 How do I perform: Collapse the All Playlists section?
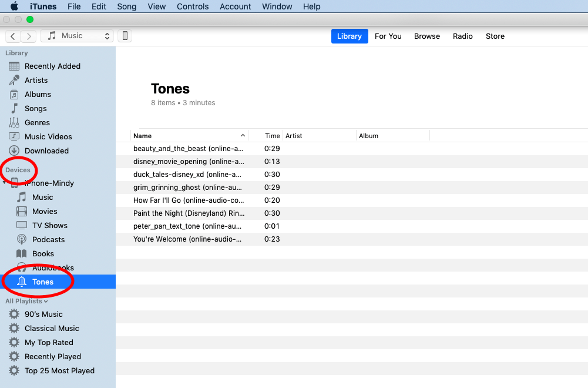(x=46, y=302)
